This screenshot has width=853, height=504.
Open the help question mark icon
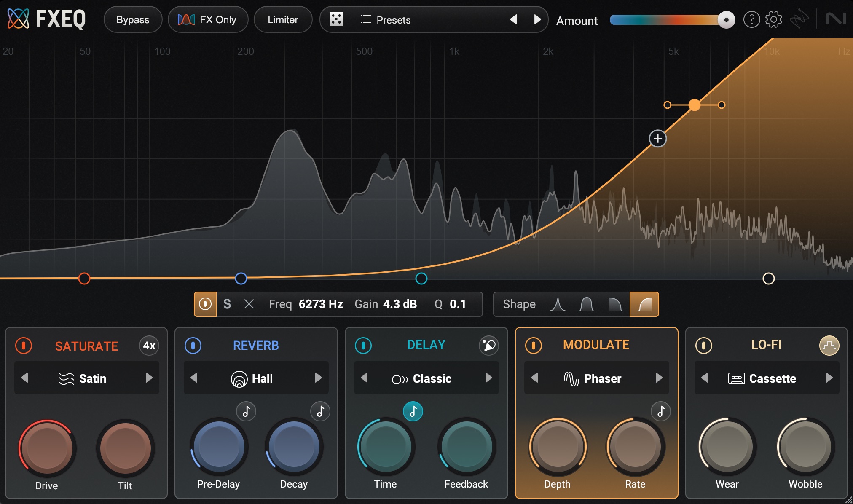751,19
